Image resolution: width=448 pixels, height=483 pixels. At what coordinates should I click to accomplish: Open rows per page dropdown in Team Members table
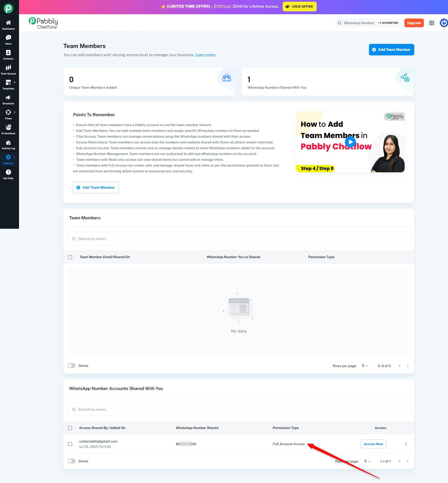point(365,365)
